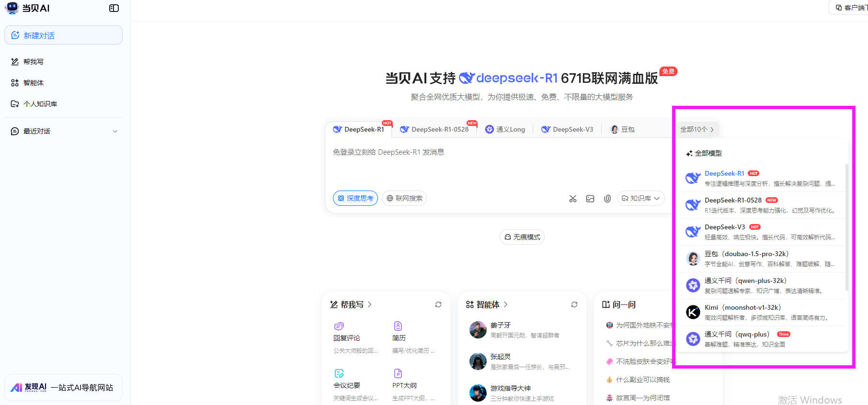868x405 pixels.
Task: Ask 不洗脸皮肤会变好吗 question
Action: [x=640, y=361]
